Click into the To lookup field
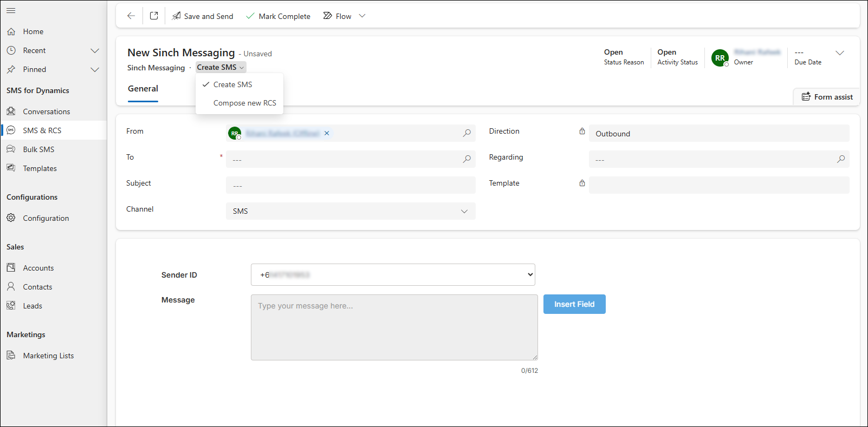868x427 pixels. (x=351, y=159)
